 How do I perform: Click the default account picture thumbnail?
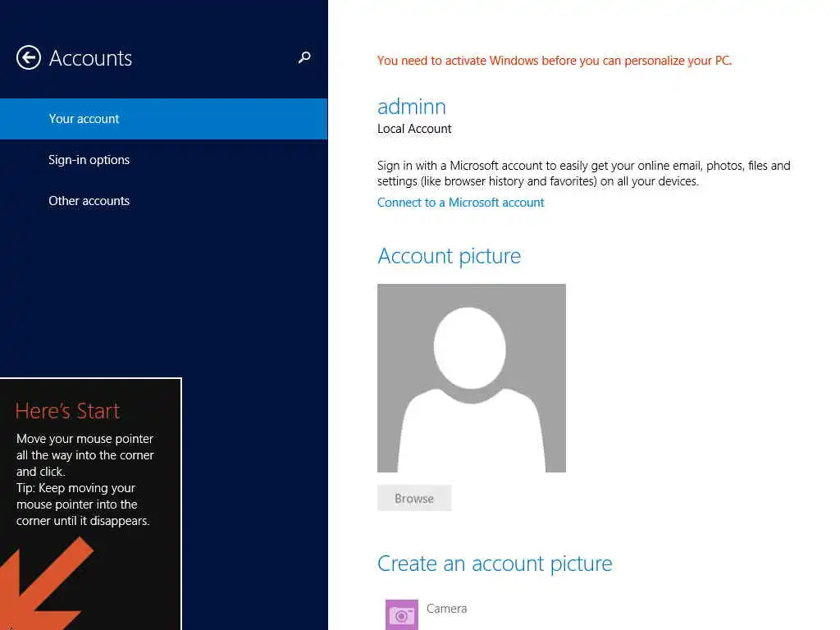[x=472, y=378]
